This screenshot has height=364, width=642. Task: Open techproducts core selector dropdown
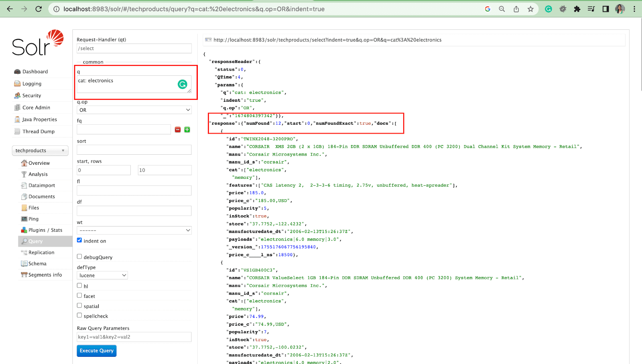point(40,151)
